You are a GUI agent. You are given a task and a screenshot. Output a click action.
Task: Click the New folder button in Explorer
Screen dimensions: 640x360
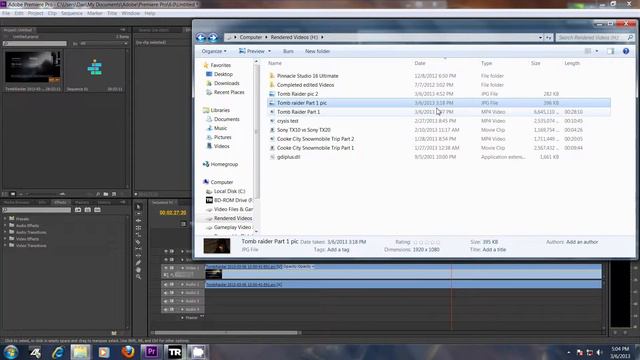tap(317, 51)
